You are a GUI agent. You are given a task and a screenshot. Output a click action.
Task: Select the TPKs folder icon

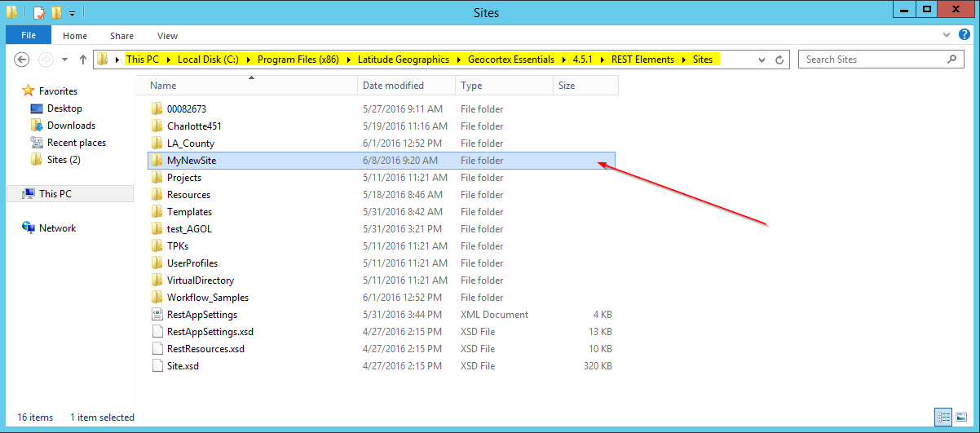click(x=157, y=246)
